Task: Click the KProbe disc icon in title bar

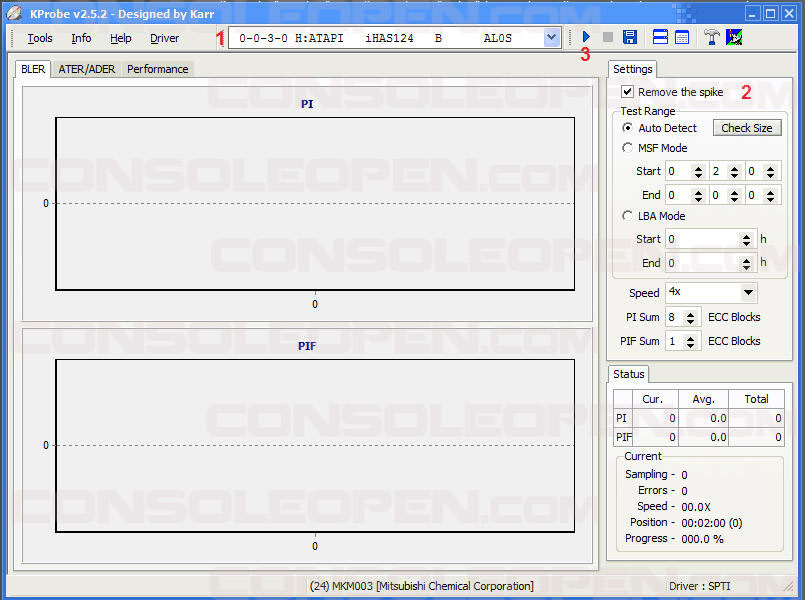Action: (x=14, y=13)
